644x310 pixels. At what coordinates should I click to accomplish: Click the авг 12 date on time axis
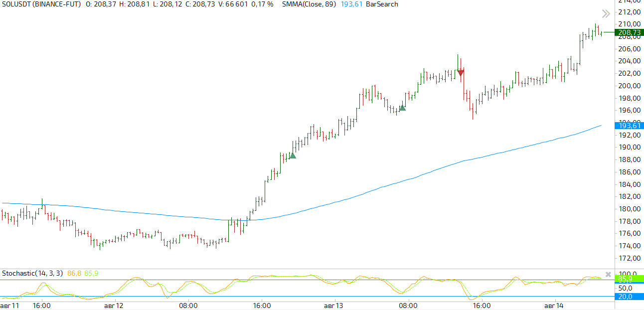[x=113, y=306]
